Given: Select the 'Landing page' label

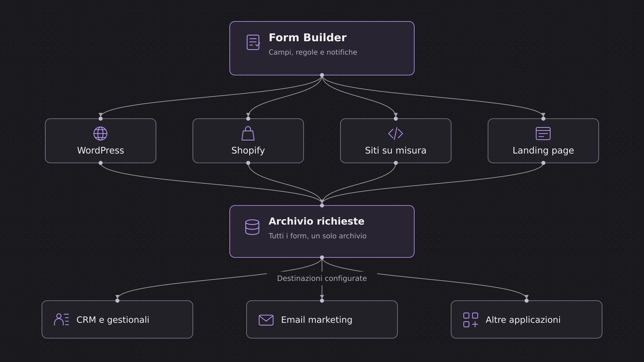Looking at the screenshot, I should [x=543, y=150].
